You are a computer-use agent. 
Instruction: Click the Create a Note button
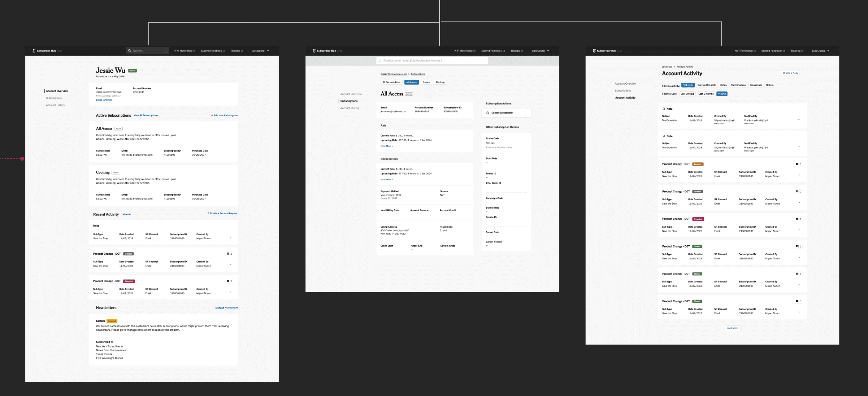pyautogui.click(x=789, y=73)
